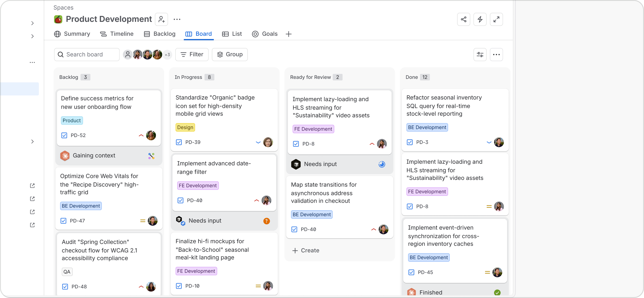Open the sidebar three-dots overflow menu
644x298 pixels.
pyautogui.click(x=32, y=62)
